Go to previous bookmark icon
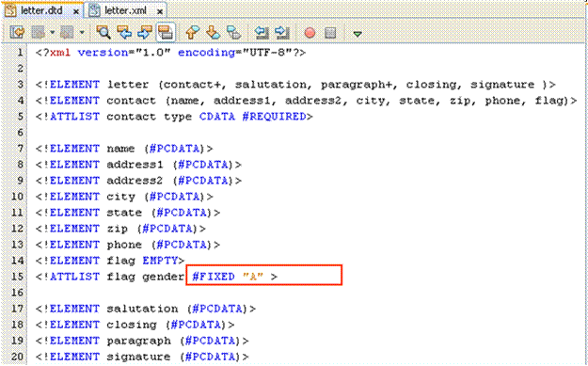This screenshot has height=366, width=588. coord(192,33)
